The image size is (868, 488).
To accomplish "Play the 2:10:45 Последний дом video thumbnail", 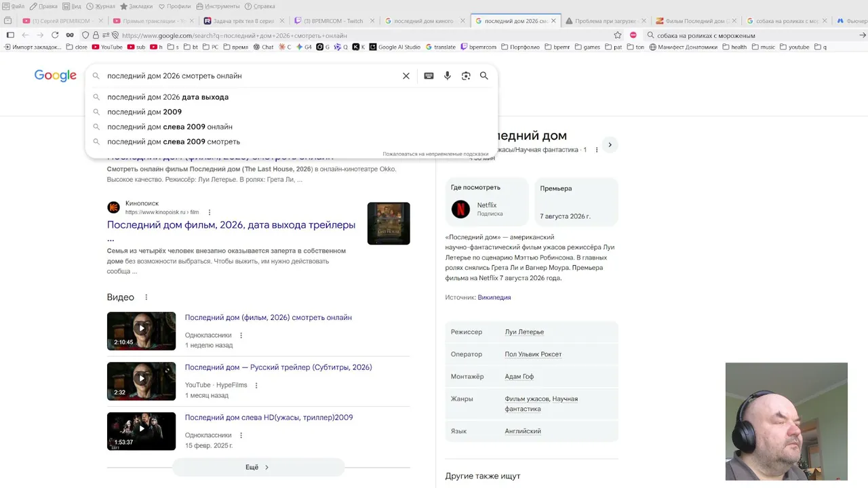I will click(x=141, y=331).
